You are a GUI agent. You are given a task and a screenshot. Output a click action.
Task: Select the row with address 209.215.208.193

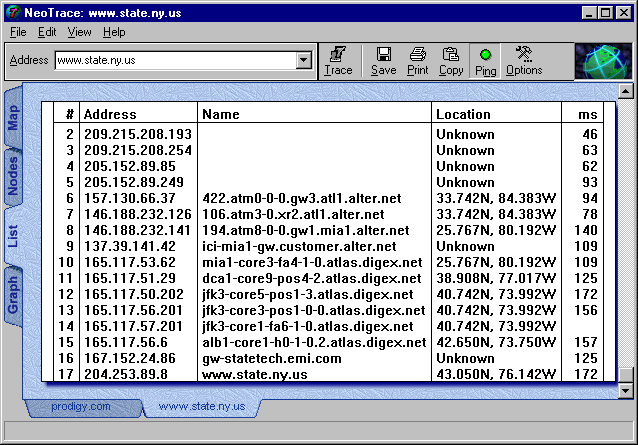tap(328, 134)
